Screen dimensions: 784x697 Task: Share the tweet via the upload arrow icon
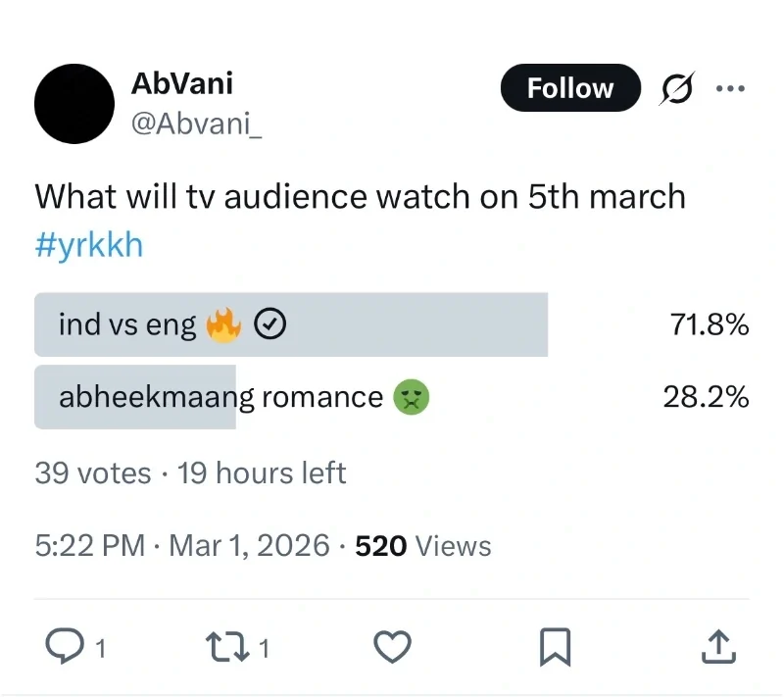[x=717, y=645]
